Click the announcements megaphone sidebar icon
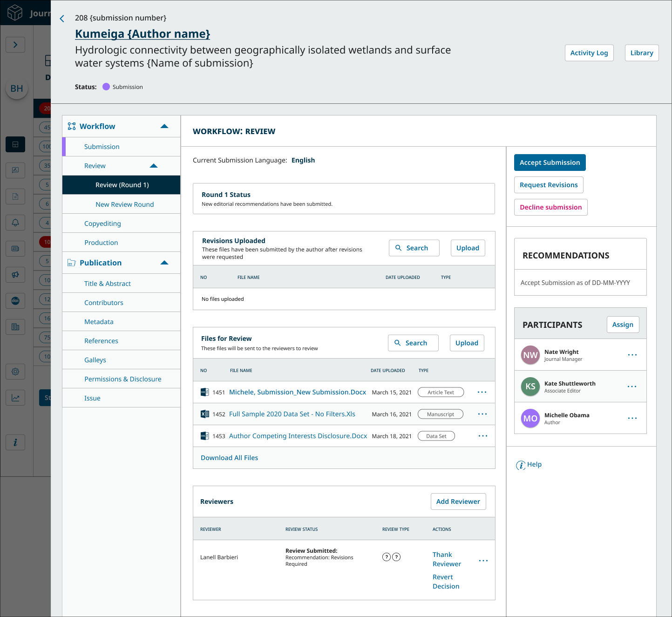The height and width of the screenshot is (617, 672). click(15, 275)
